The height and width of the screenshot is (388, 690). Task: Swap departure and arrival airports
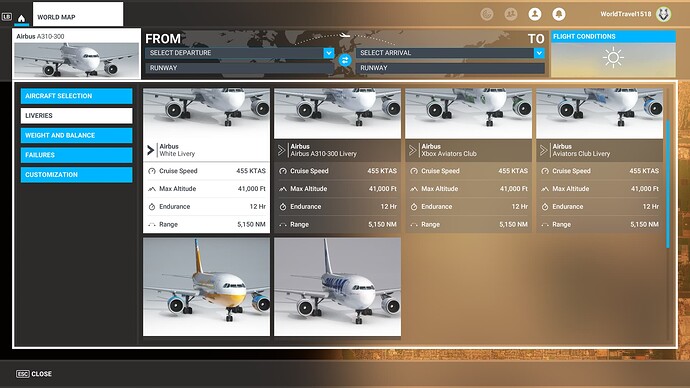(345, 60)
